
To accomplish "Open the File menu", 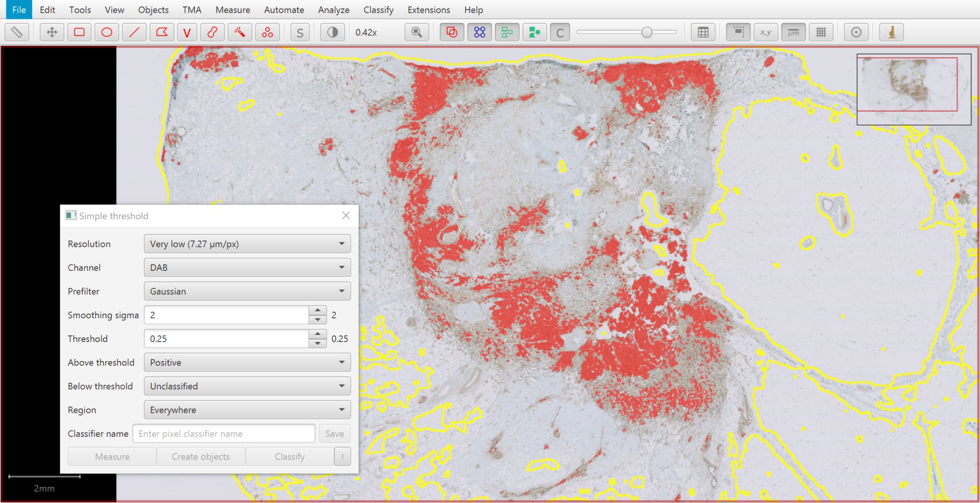I will (19, 10).
